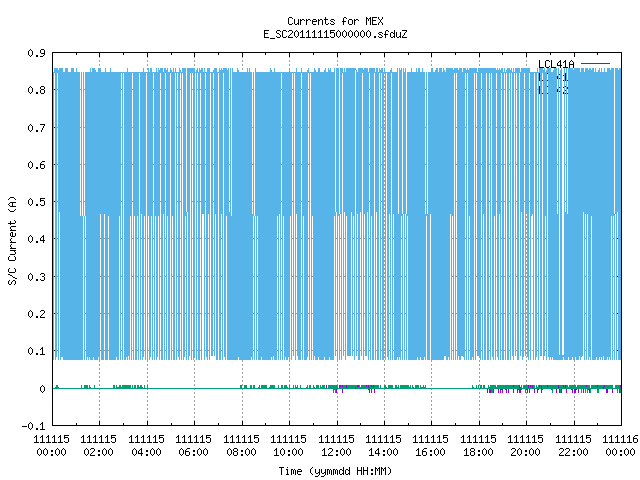The image size is (640, 480).
Task: Click the '04:00' x-axis tick label
Action: (x=146, y=452)
